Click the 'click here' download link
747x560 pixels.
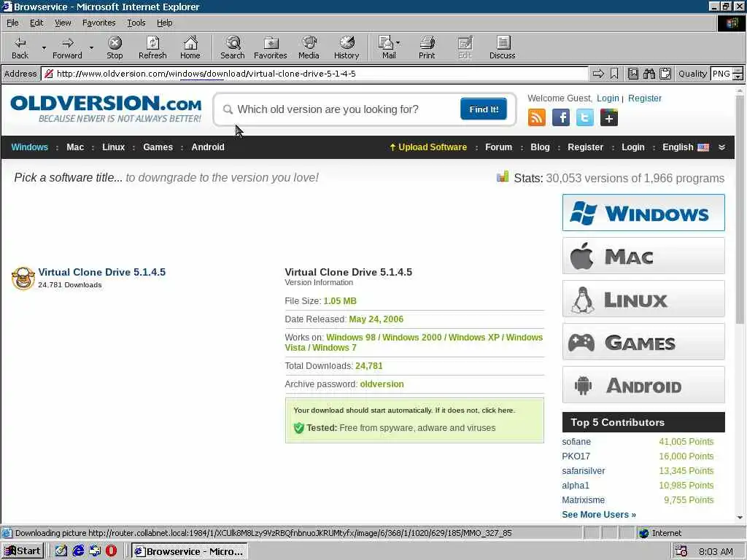click(x=498, y=410)
